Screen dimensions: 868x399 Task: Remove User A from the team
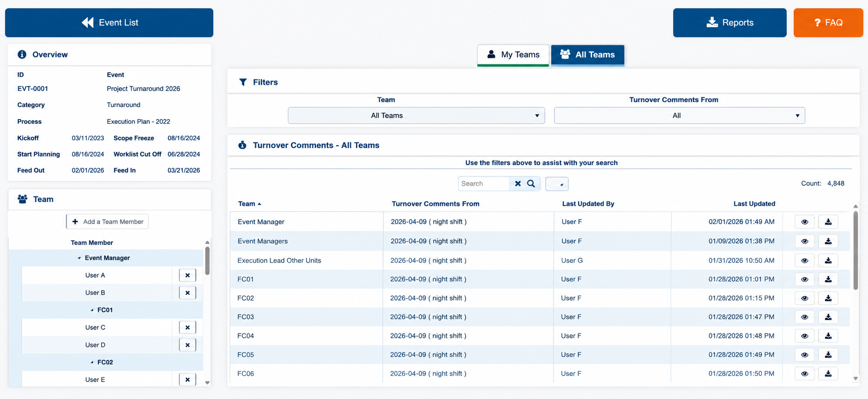click(x=187, y=275)
